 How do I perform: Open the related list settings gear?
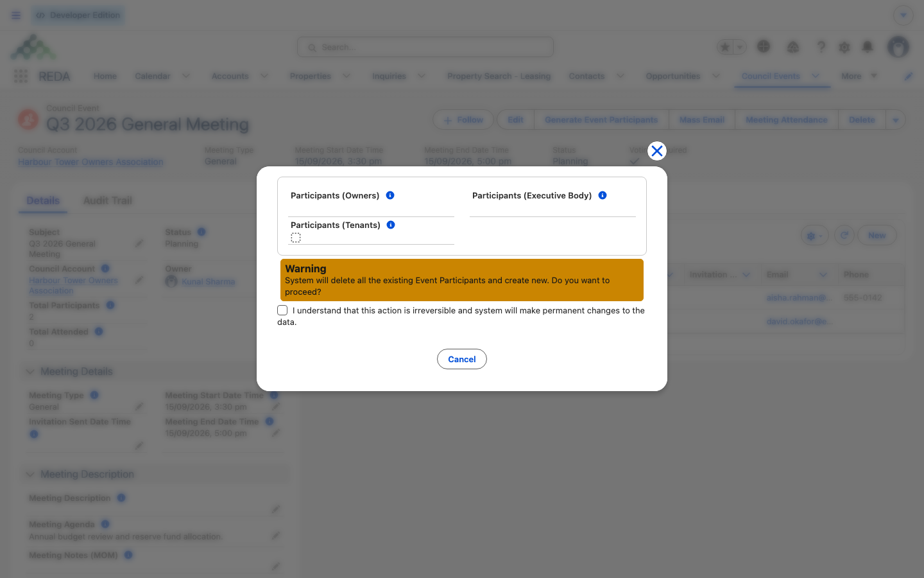815,236
